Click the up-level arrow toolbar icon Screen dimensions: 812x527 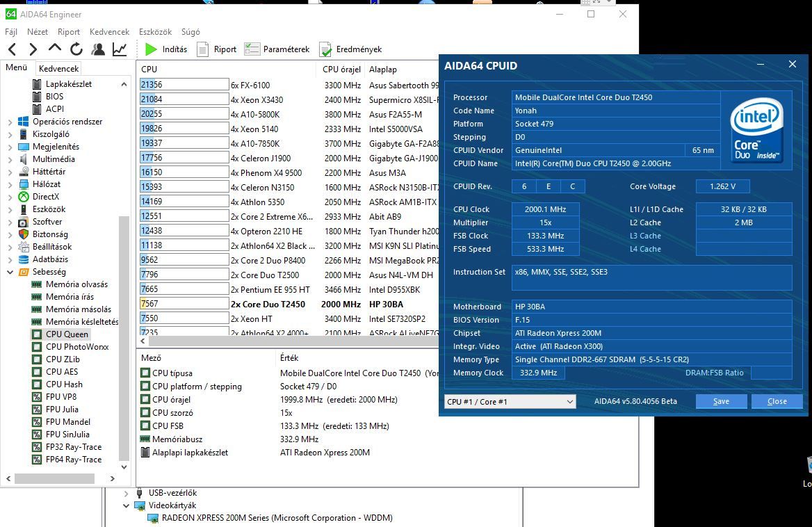[x=54, y=49]
